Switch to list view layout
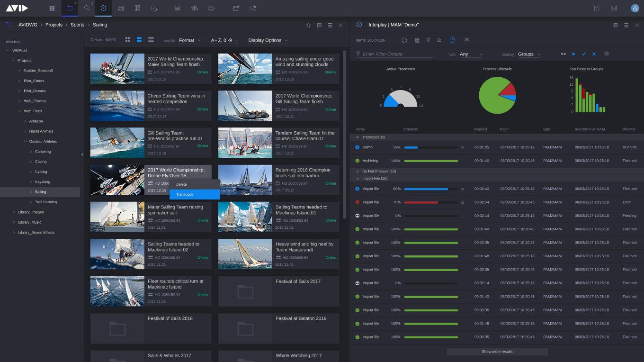Viewport: 644px width, 362px height. click(151, 40)
